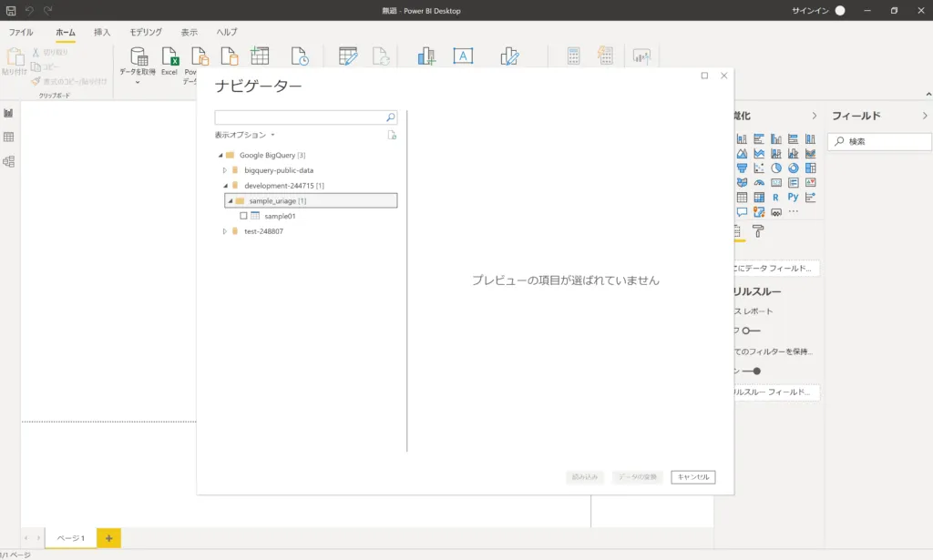Select the ArcGIS map visual

tap(759, 211)
